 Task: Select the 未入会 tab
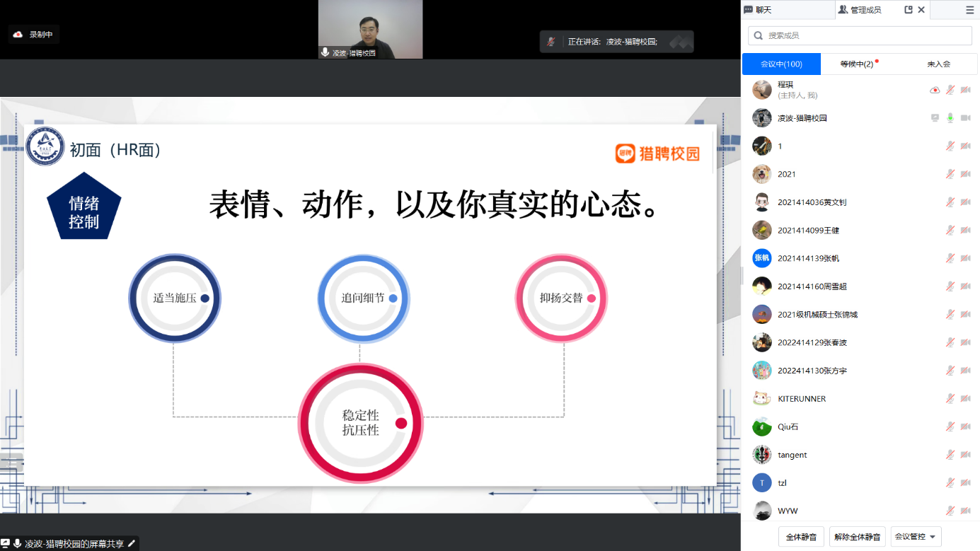[x=938, y=64]
